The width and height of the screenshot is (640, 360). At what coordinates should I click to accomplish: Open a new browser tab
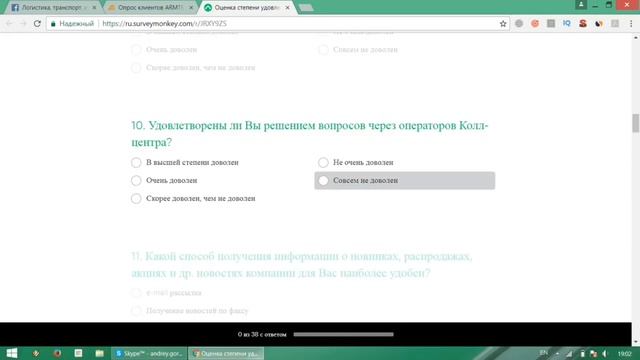coord(306,7)
